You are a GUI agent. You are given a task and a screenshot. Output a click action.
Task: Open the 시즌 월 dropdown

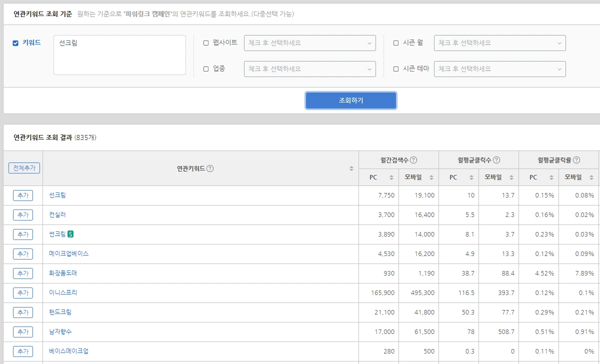point(500,43)
